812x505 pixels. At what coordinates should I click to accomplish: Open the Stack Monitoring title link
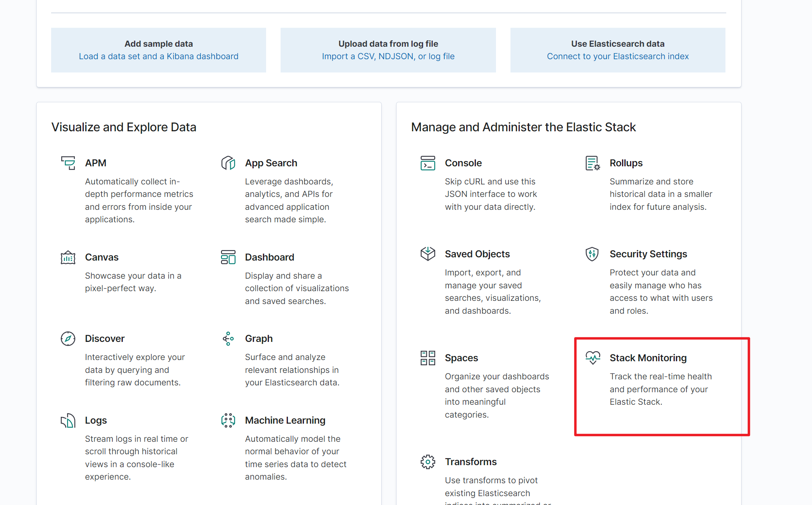click(648, 358)
